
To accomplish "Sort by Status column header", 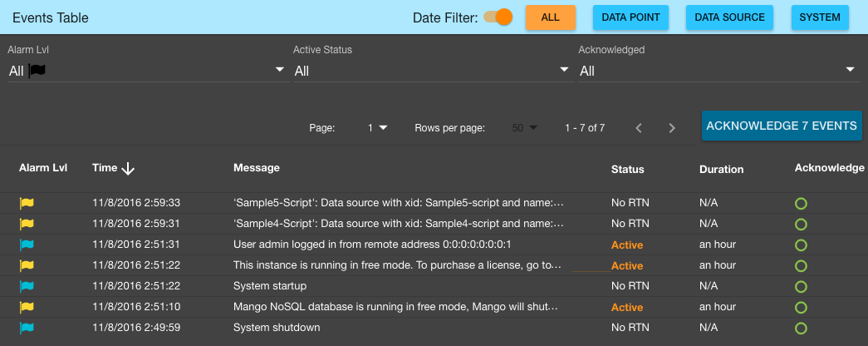I will tap(628, 169).
